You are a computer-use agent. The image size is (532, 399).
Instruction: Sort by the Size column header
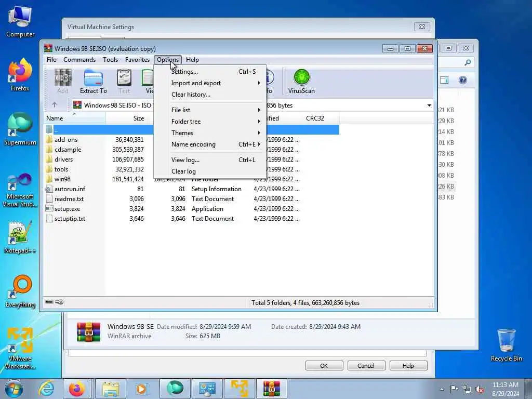point(129,118)
